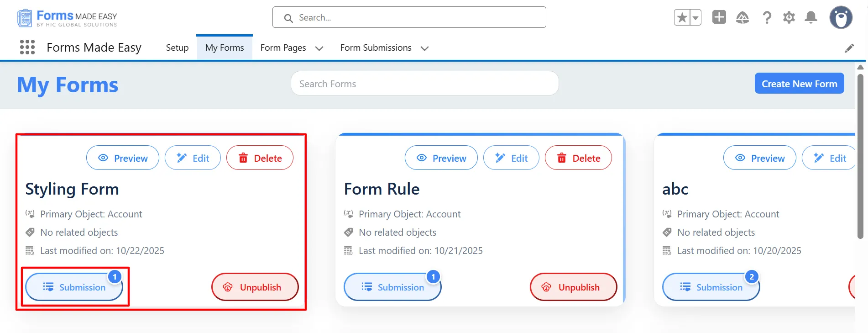Click the vertical page scrollbar
Viewport: 868px width, 333px height.
coord(860,155)
